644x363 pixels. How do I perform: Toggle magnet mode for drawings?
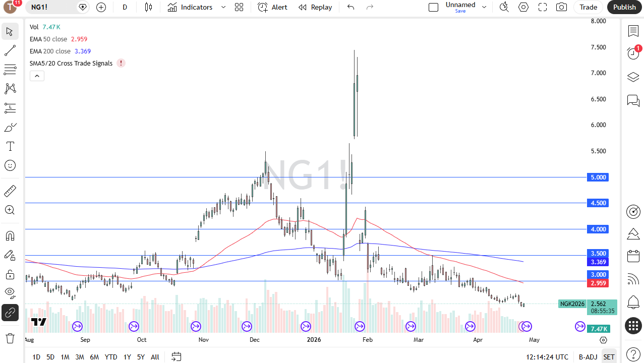[x=10, y=236]
